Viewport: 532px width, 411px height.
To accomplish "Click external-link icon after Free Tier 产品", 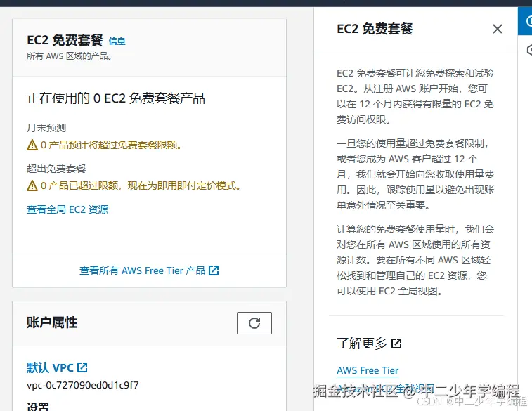I will click(214, 270).
